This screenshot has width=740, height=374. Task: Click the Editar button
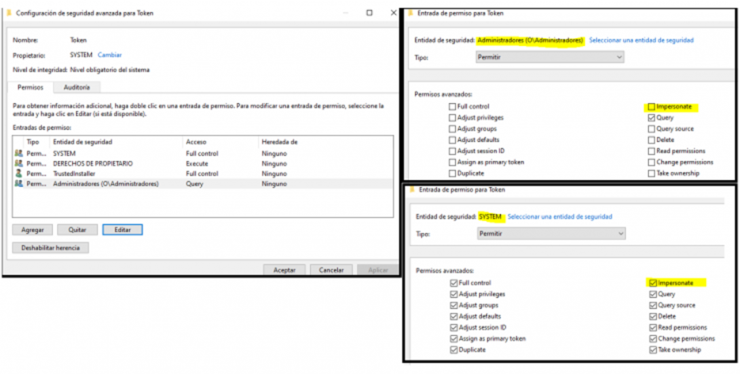[122, 230]
